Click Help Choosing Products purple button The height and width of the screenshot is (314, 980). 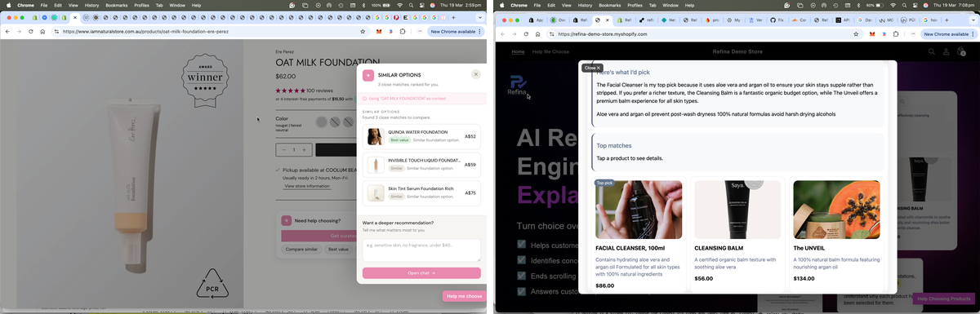pos(943,299)
